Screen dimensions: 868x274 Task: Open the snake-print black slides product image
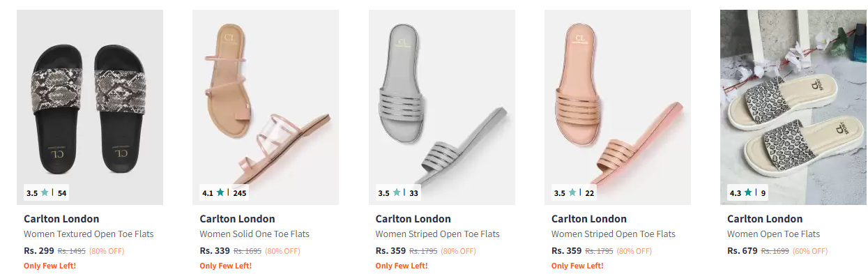pos(90,107)
